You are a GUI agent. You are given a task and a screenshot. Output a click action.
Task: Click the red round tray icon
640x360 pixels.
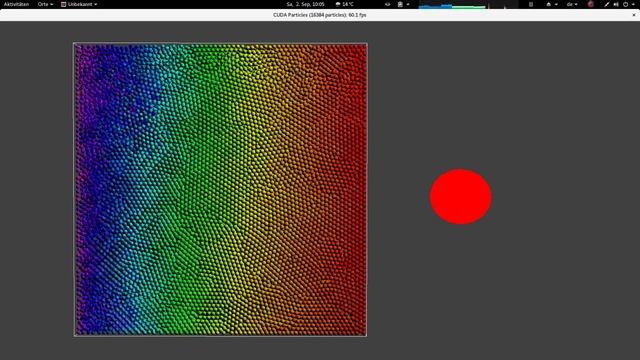coord(591,4)
